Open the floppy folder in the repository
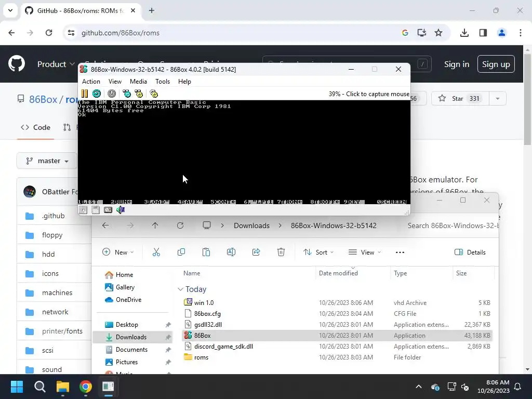532x399 pixels. 52,235
